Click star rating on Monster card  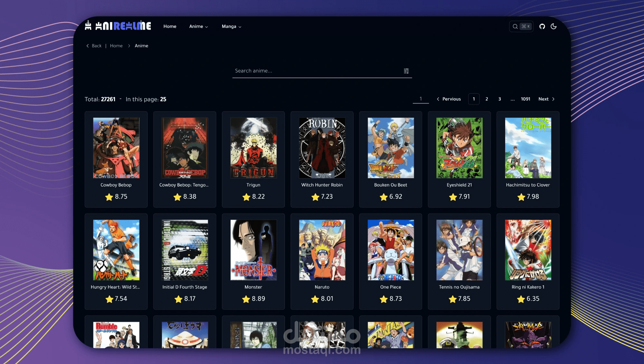246,299
